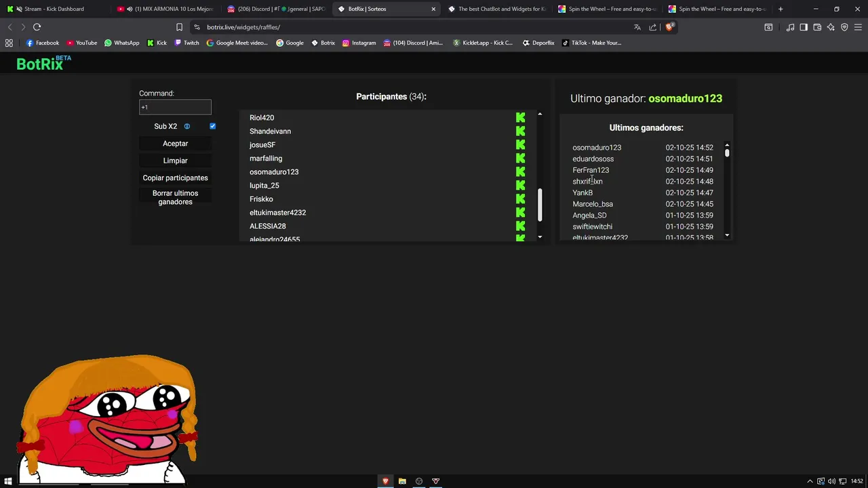This screenshot has height=488, width=868.
Task: Click the participants list scroll-down arrow
Action: point(540,237)
